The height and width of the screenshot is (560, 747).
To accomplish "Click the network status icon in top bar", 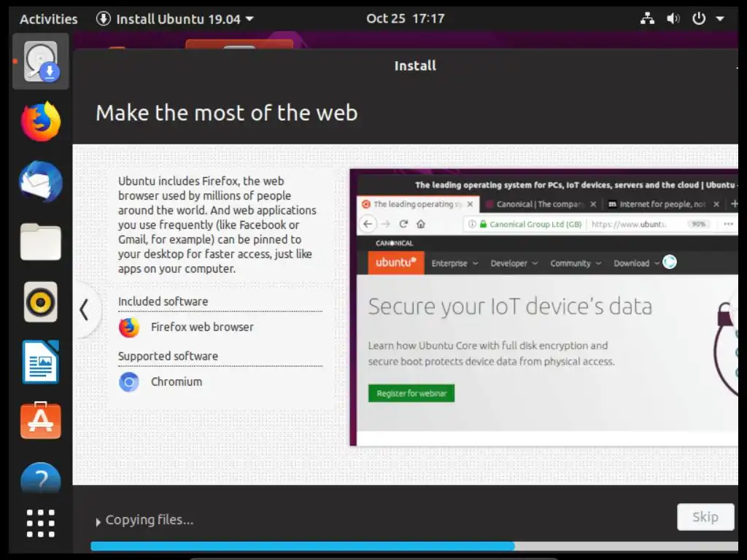I will coord(647,18).
